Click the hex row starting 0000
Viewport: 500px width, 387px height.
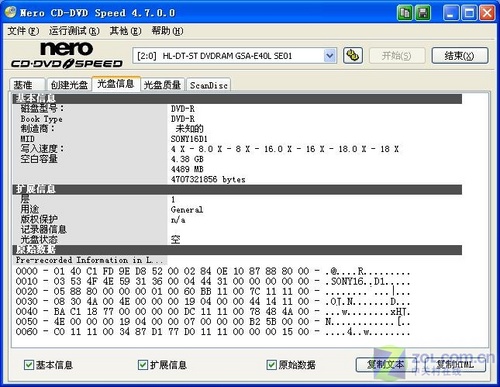pyautogui.click(x=212, y=271)
